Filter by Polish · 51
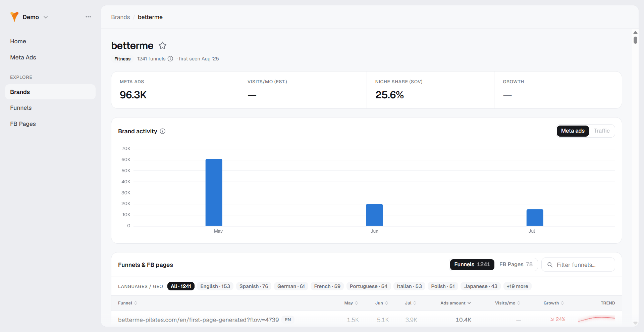This screenshot has width=644, height=332. (x=443, y=286)
